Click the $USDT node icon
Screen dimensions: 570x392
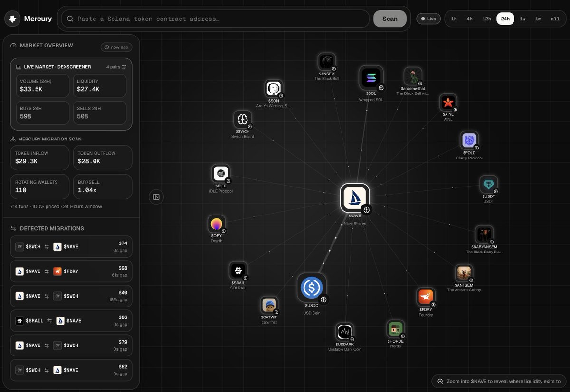point(489,184)
